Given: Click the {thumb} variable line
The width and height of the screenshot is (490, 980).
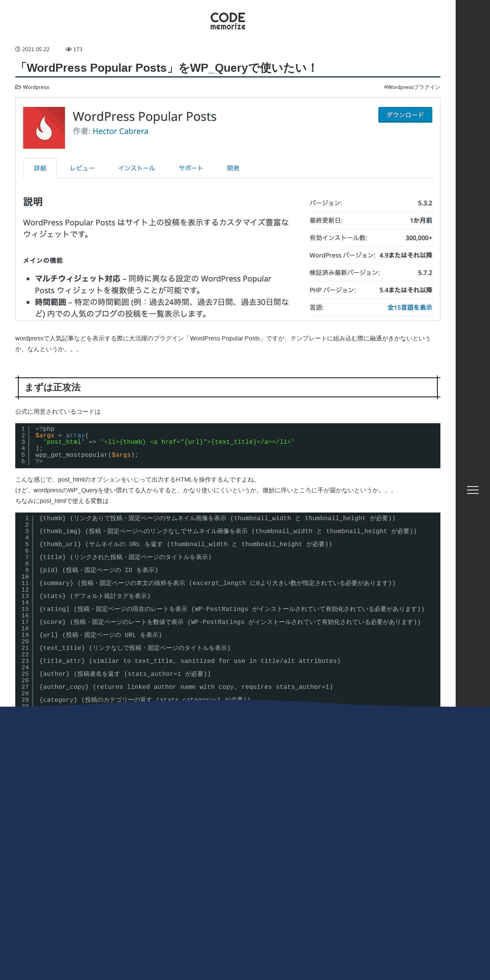Looking at the screenshot, I should (x=218, y=518).
